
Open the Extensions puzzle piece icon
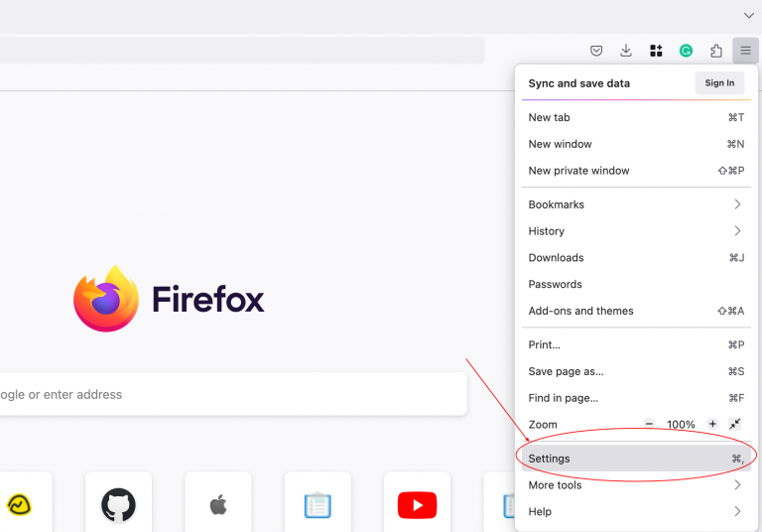pyautogui.click(x=715, y=51)
